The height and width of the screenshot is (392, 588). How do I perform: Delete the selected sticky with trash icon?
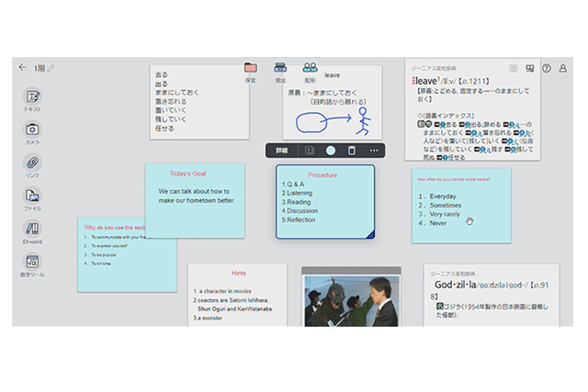(x=351, y=150)
